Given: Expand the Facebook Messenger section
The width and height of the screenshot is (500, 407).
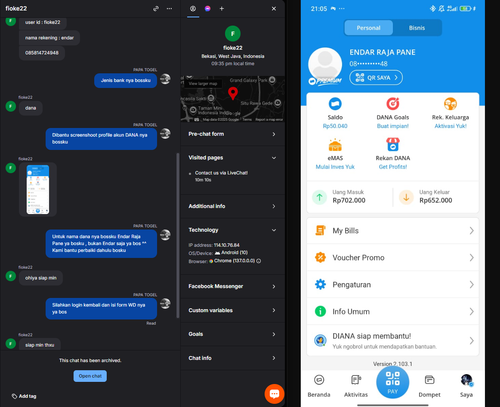Looking at the screenshot, I should point(232,286).
